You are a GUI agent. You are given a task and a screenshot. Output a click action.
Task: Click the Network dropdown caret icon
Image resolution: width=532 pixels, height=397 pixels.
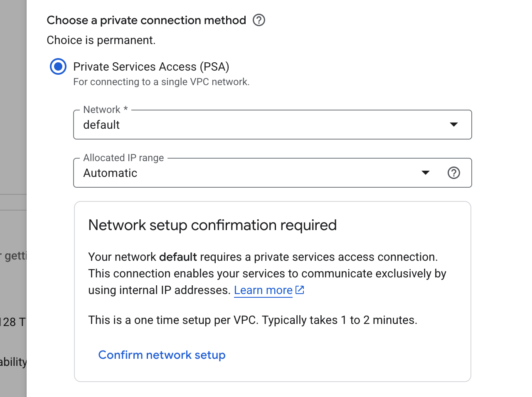(x=454, y=124)
